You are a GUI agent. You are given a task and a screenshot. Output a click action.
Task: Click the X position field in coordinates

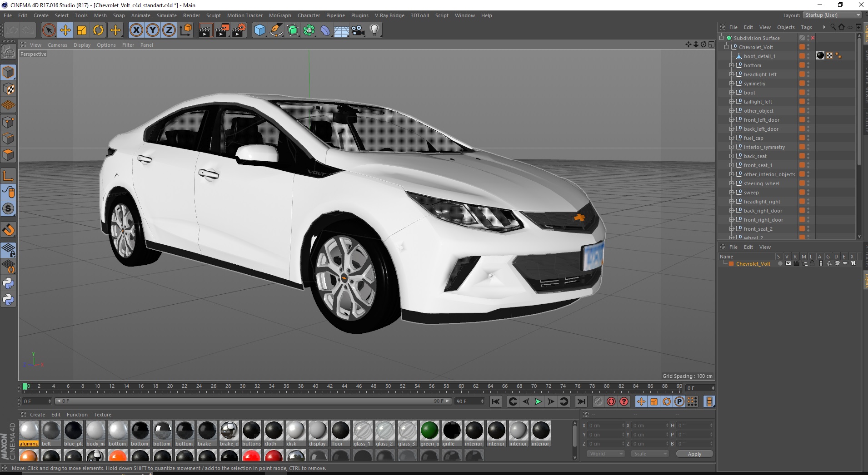(606, 426)
